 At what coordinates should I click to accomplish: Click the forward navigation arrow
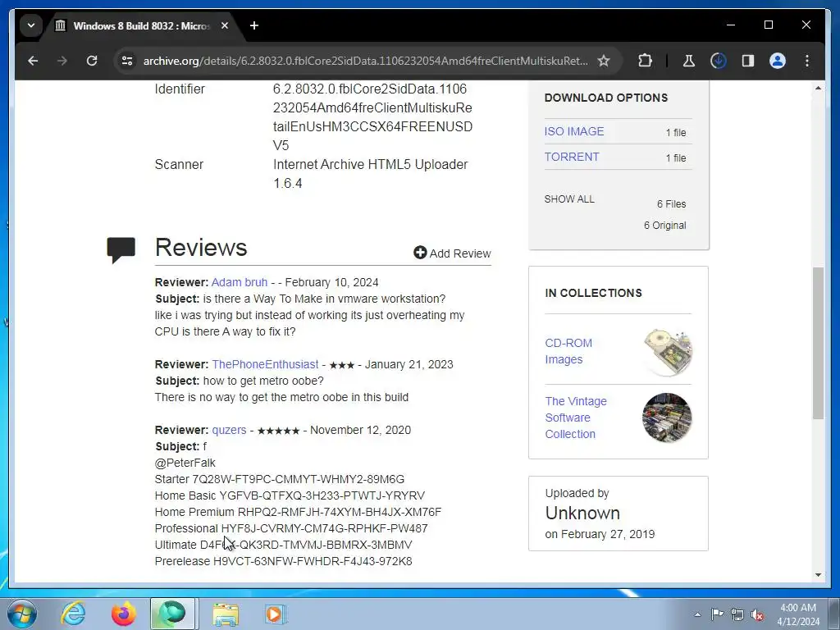point(62,61)
